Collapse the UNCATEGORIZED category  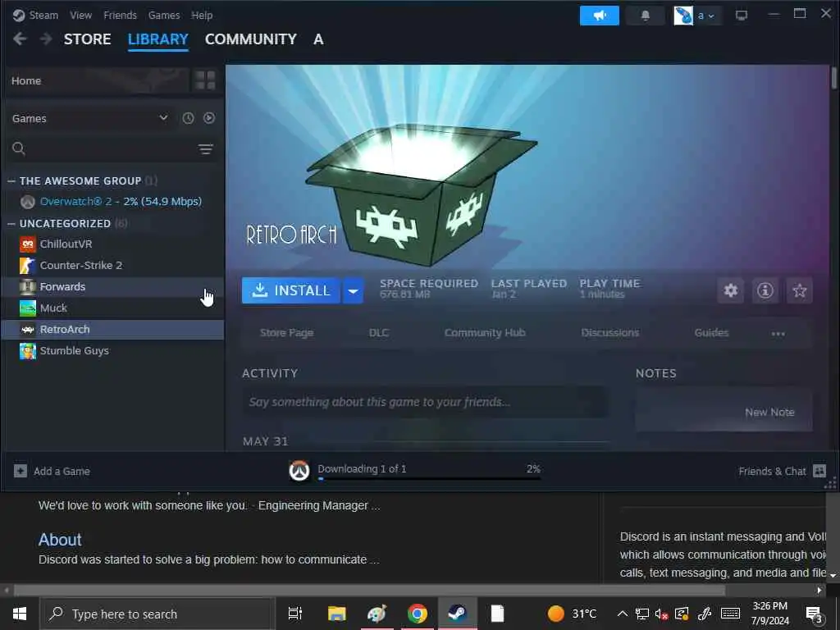(x=11, y=223)
